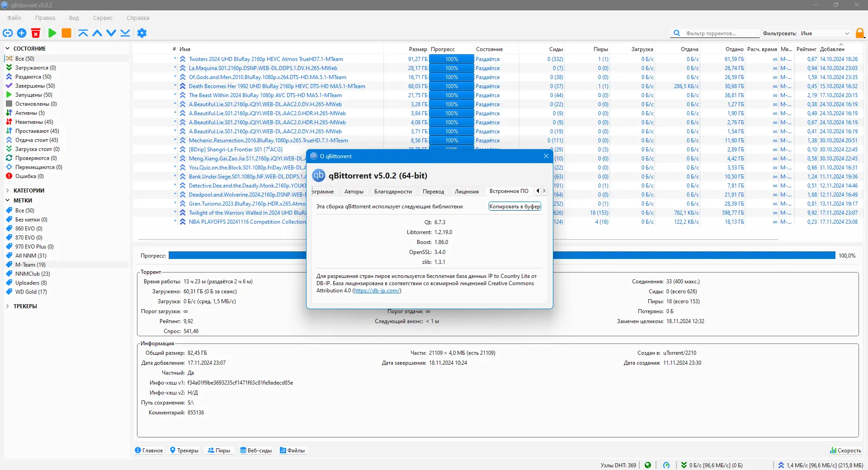Image resolution: width=868 pixels, height=470 pixels.
Task: Switch to the Авторы tab in About dialog
Action: (x=354, y=191)
